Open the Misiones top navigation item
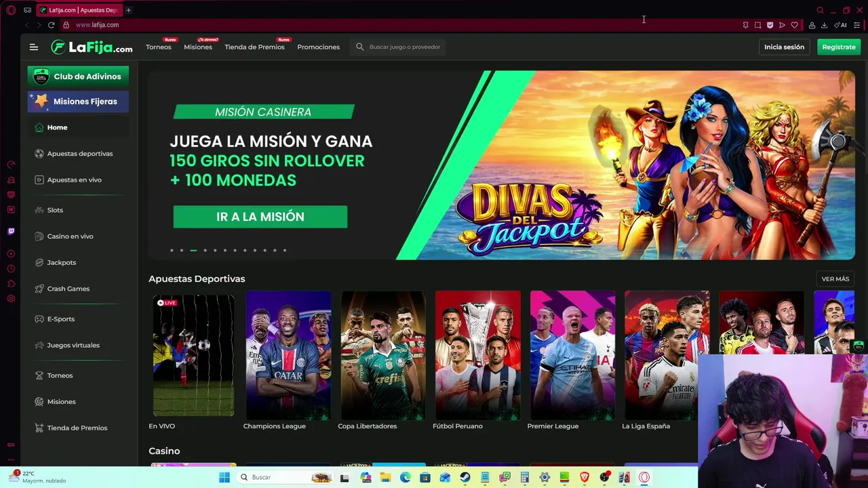 tap(198, 47)
